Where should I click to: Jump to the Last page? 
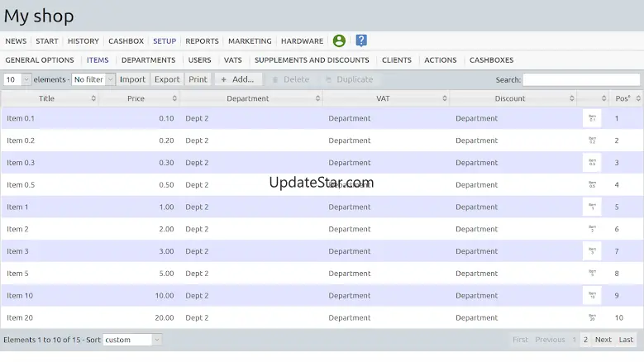pyautogui.click(x=626, y=340)
